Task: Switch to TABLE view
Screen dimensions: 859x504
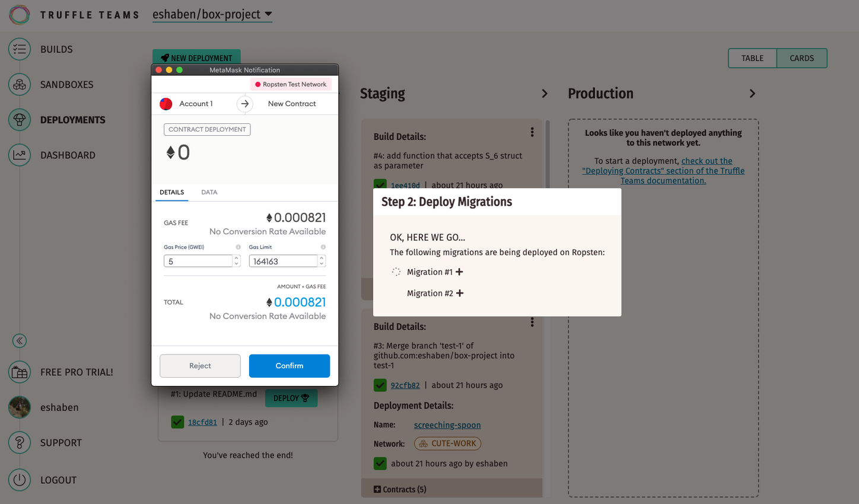Action: (752, 58)
